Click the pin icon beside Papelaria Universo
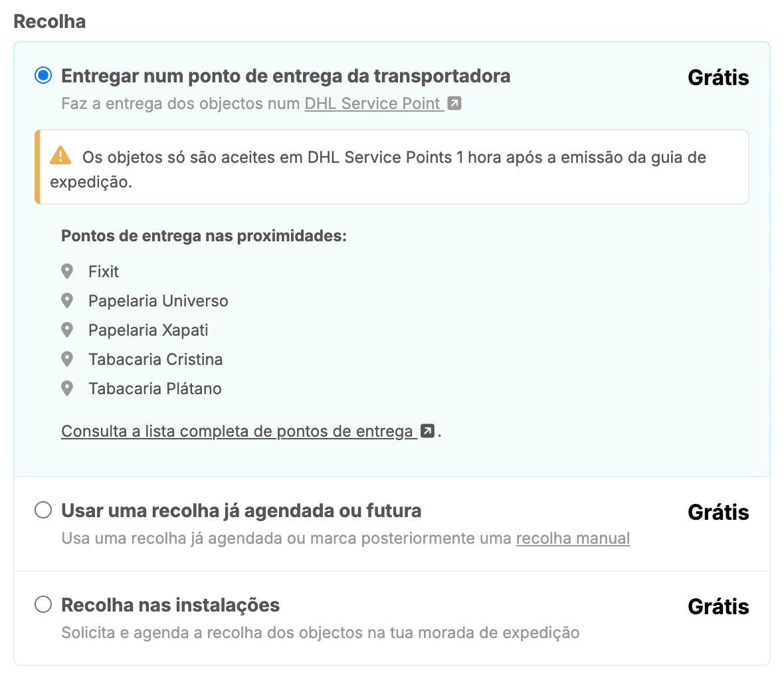Image resolution: width=784 pixels, height=682 pixels. 67,300
